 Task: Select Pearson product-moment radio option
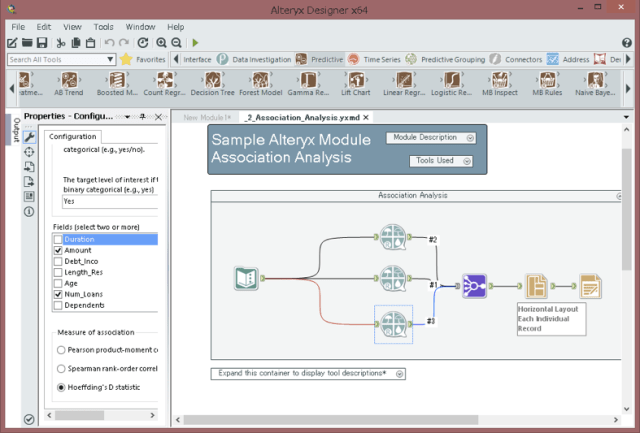62,349
